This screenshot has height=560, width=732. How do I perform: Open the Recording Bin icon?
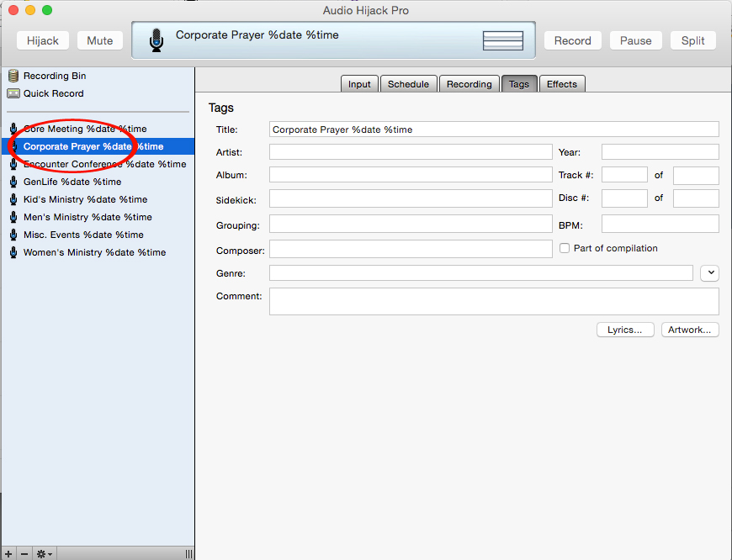13,76
